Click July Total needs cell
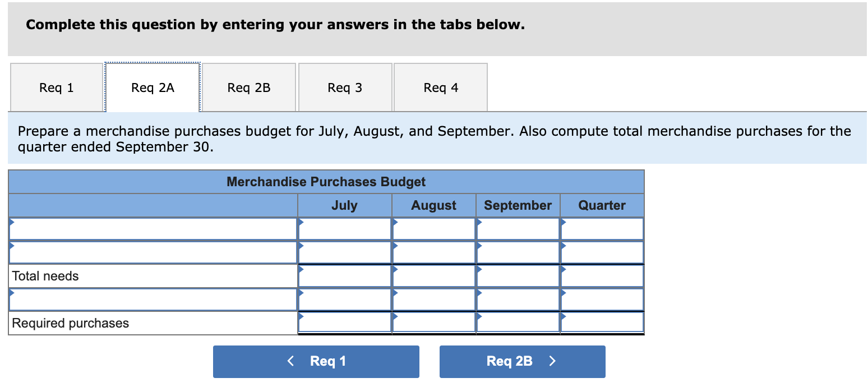Screen dimensions: 868x387 click(344, 276)
